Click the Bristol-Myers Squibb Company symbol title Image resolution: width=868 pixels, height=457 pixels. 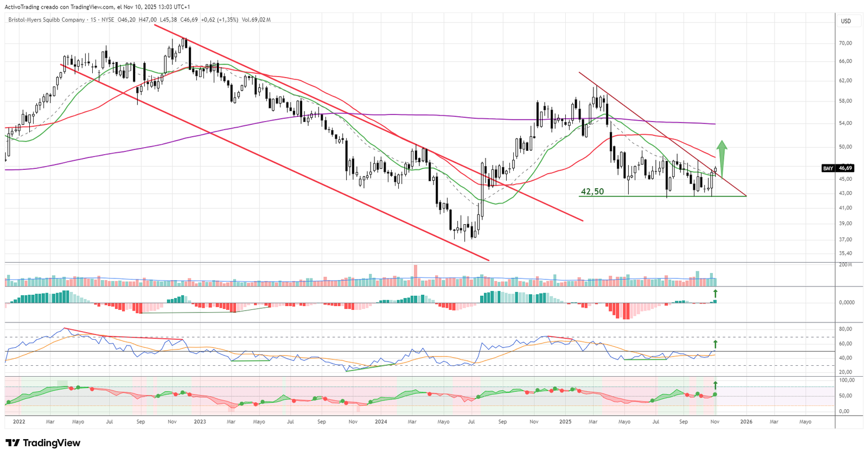click(x=47, y=20)
